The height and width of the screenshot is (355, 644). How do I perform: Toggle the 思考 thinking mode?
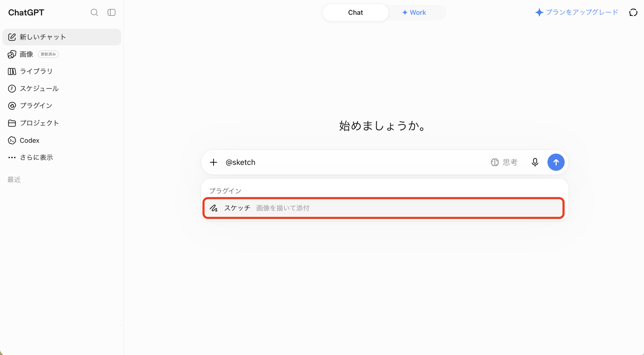point(504,162)
